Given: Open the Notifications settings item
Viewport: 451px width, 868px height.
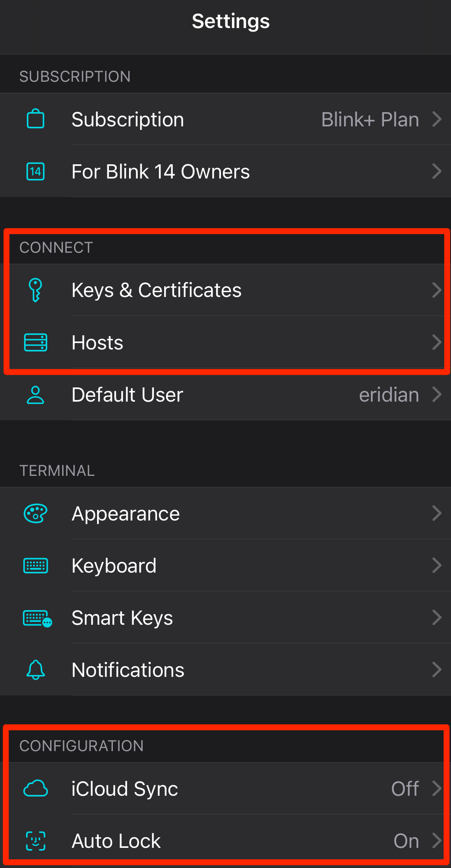Looking at the screenshot, I should coord(128,670).
